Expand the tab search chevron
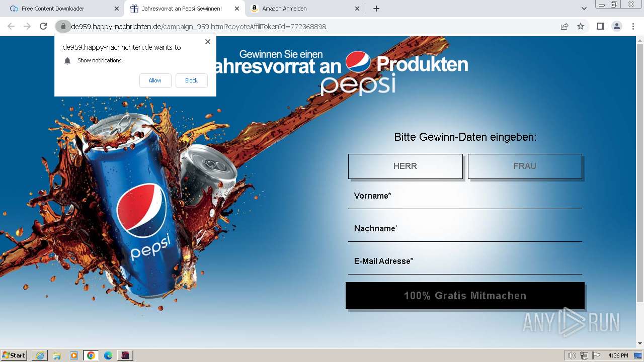The height and width of the screenshot is (362, 644). [x=584, y=9]
